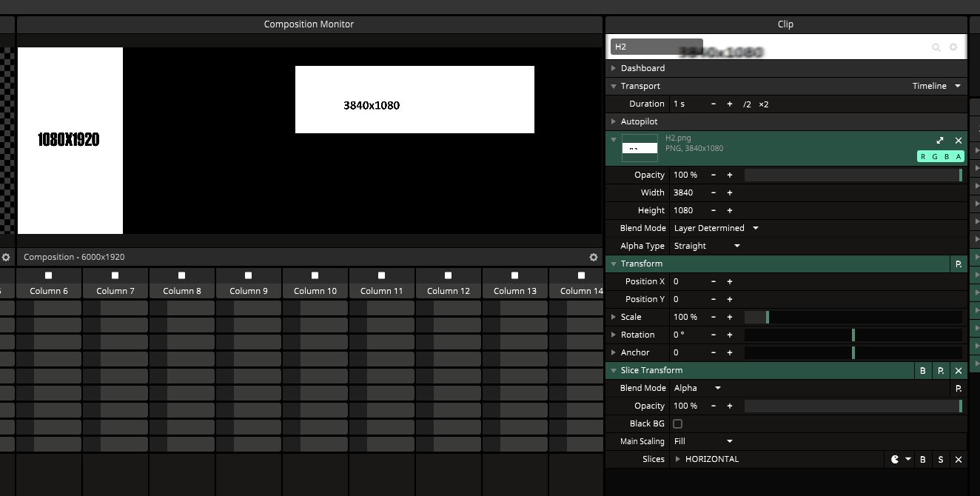980x496 pixels.
Task: Click resize icon on H2.png source
Action: point(940,141)
